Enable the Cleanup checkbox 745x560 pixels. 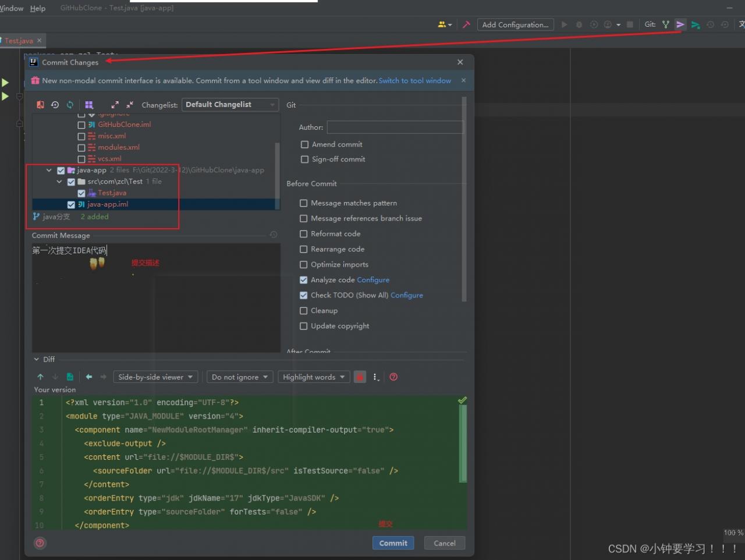pos(303,311)
